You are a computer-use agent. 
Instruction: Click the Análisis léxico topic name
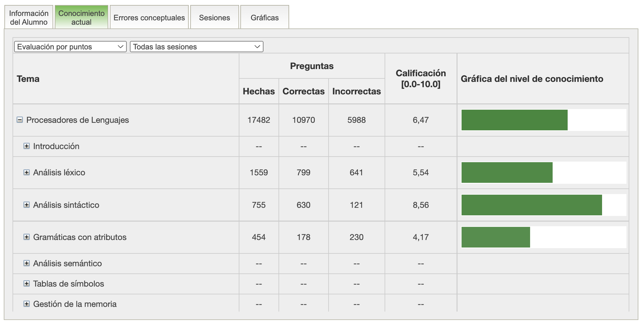(x=59, y=172)
